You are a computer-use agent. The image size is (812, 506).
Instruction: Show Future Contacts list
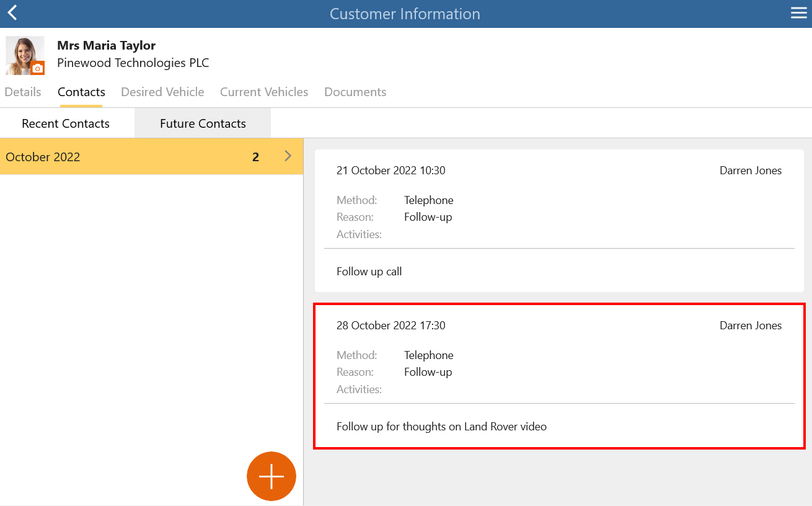[x=203, y=123]
